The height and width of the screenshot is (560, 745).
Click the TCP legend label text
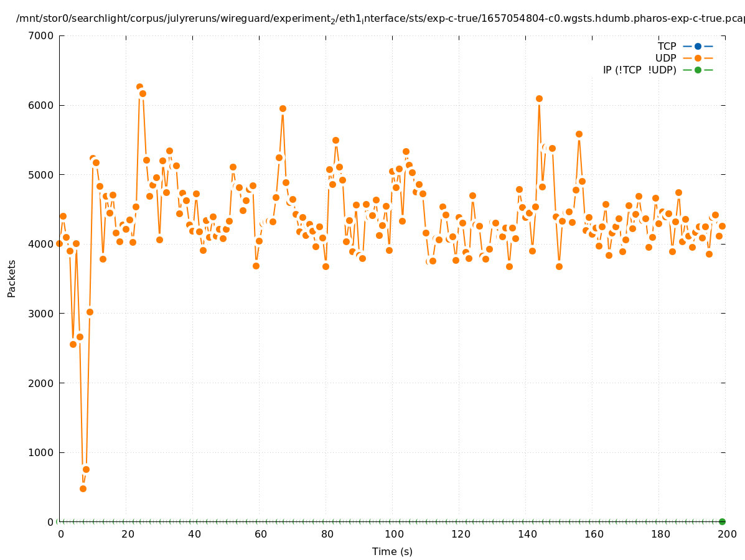click(x=667, y=46)
